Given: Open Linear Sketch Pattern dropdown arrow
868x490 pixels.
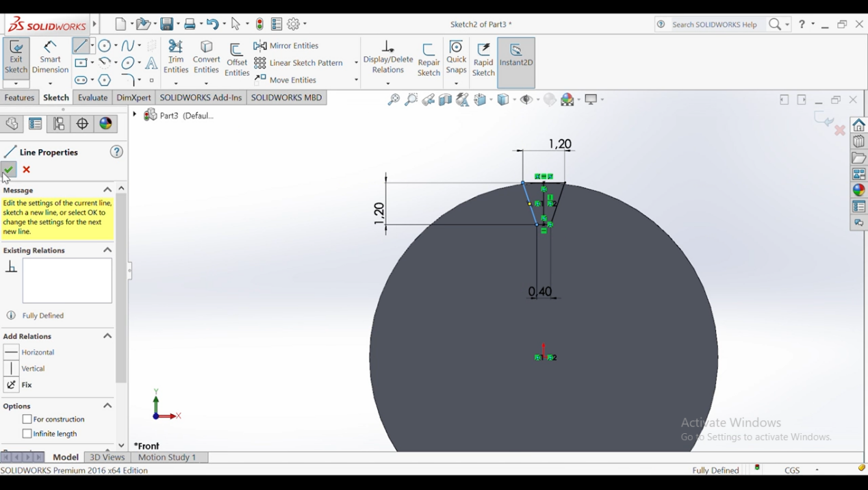Looking at the screenshot, I should (356, 63).
